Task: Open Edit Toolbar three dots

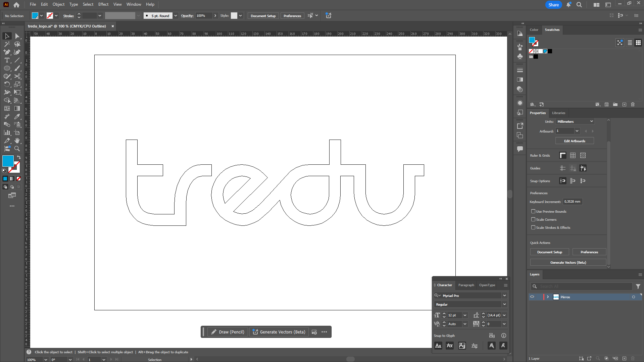Action: click(12, 206)
